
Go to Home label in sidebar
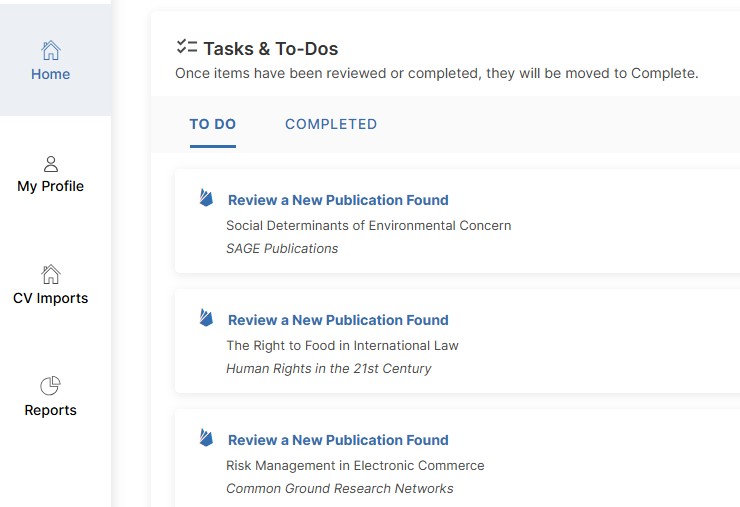pos(50,74)
